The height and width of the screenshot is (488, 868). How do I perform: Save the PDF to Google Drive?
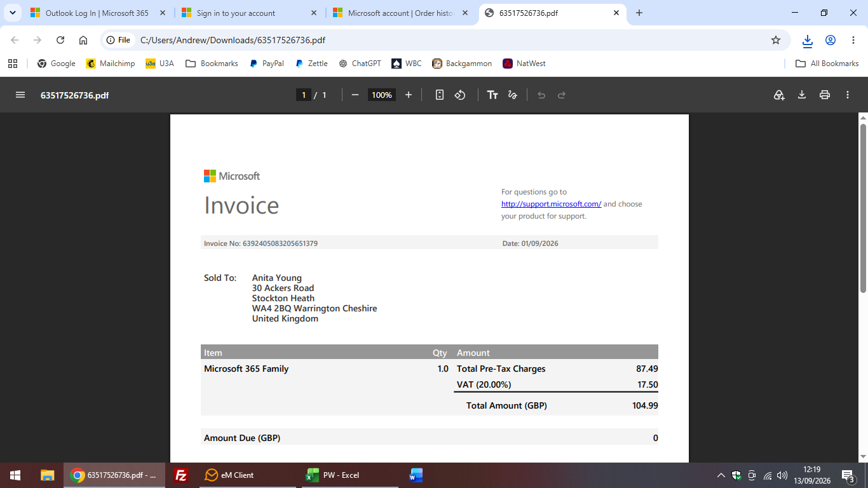coord(779,95)
